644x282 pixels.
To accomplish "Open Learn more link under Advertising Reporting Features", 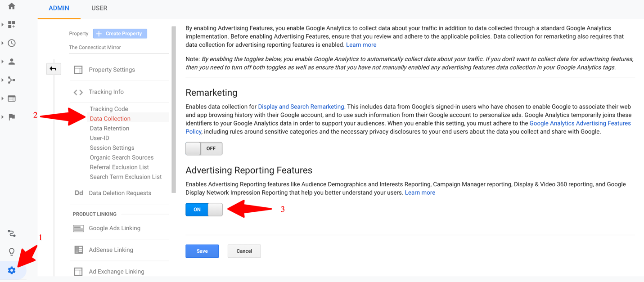I will (x=420, y=192).
